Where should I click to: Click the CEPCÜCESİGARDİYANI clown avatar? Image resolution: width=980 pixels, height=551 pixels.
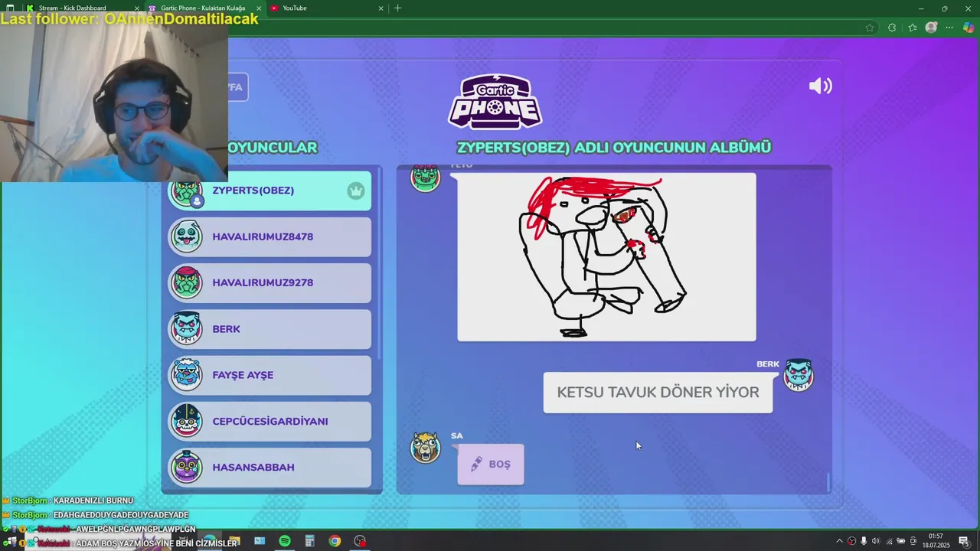coord(187,421)
